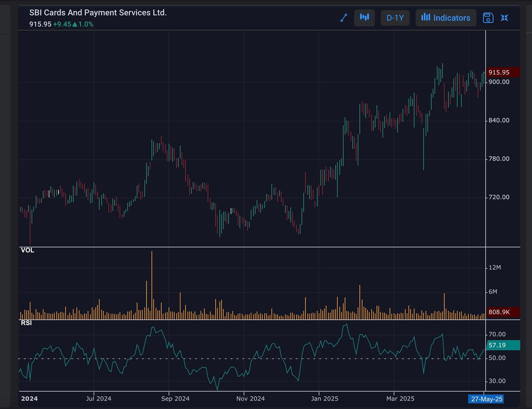Viewport: 532px width, 409px height.
Task: Click the 840.00 price axis label
Action: (499, 120)
